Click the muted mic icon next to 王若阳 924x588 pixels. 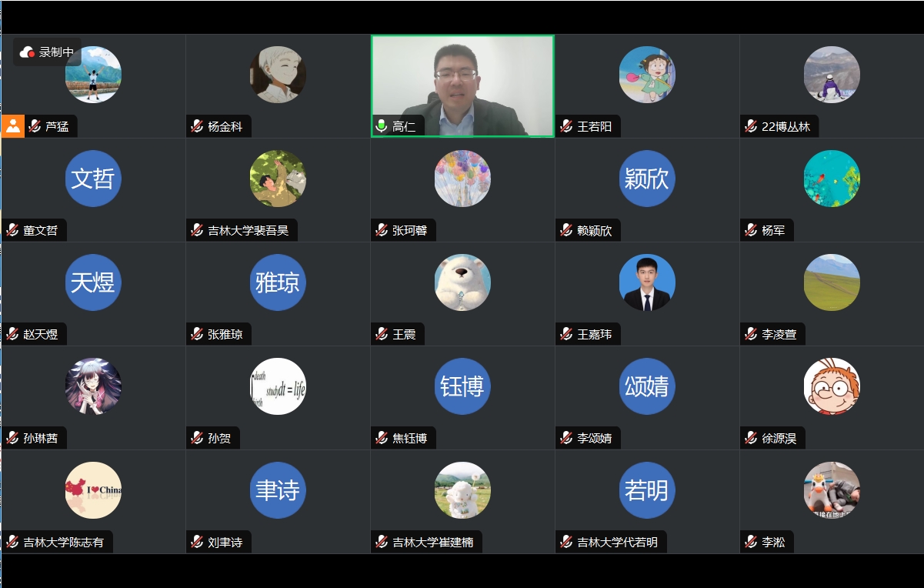click(566, 126)
